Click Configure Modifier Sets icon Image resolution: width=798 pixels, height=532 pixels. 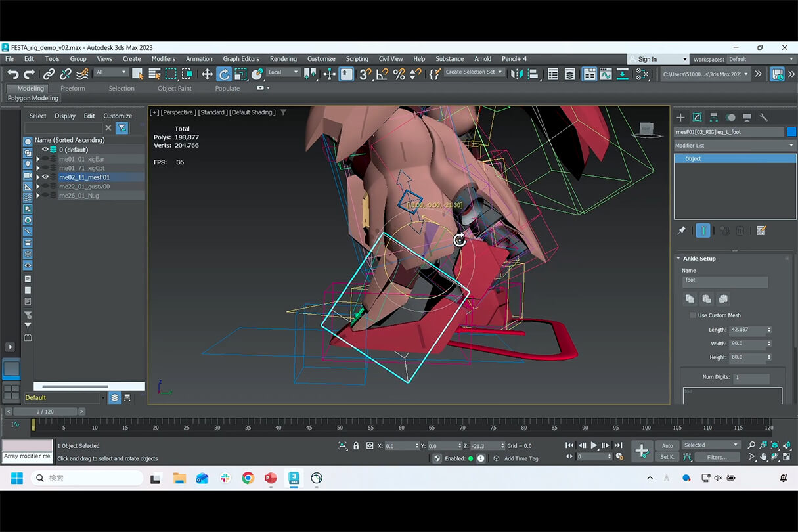tap(761, 231)
